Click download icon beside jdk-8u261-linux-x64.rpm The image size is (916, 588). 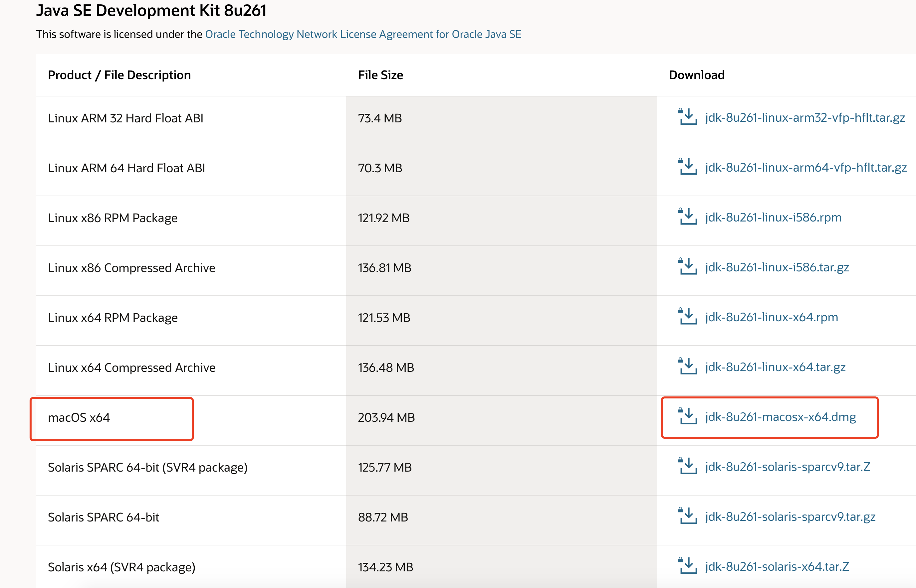(x=687, y=317)
